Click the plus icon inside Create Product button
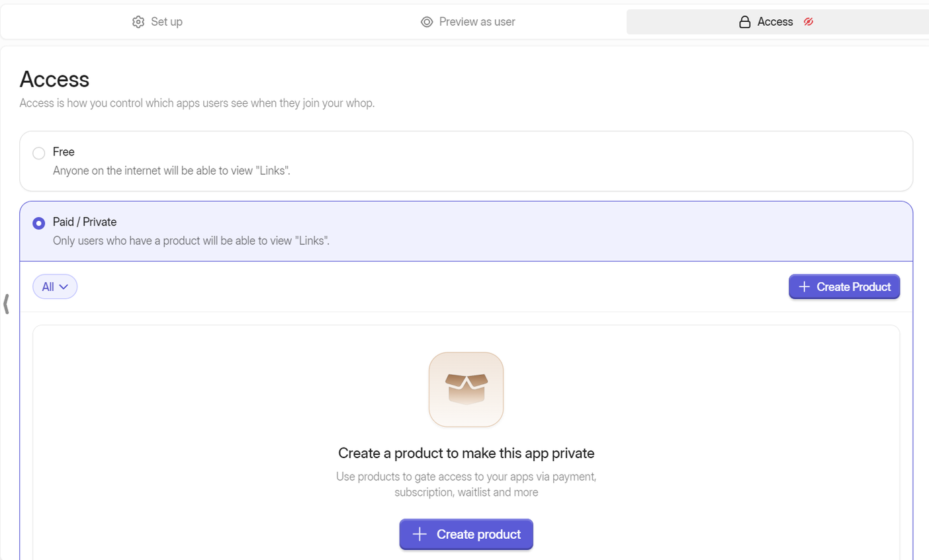The image size is (929, 560). click(x=804, y=286)
